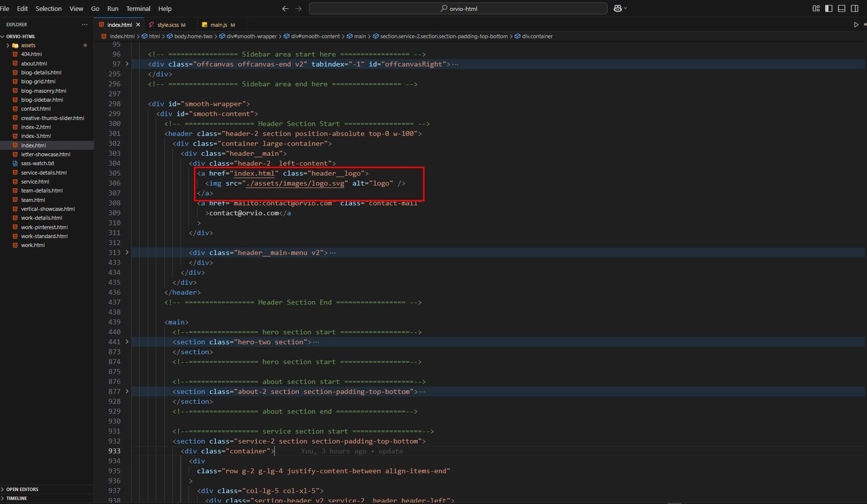This screenshot has width=867, height=504.
Task: Open blog-masonry.html file
Action: point(44,91)
